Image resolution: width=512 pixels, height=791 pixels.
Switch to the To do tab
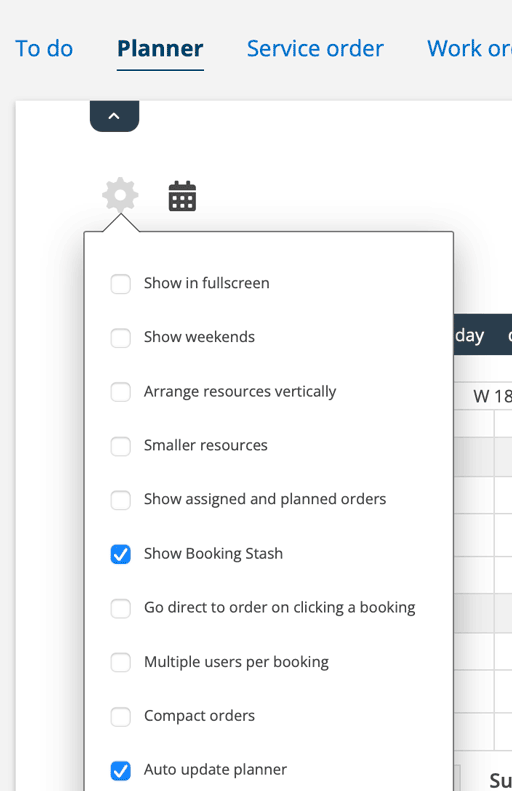pyautogui.click(x=44, y=49)
